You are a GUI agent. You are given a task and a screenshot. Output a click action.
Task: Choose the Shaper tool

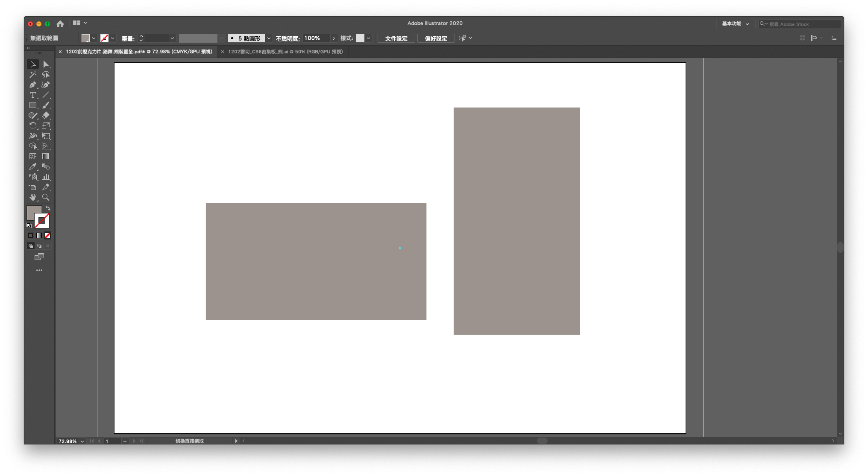(x=33, y=116)
